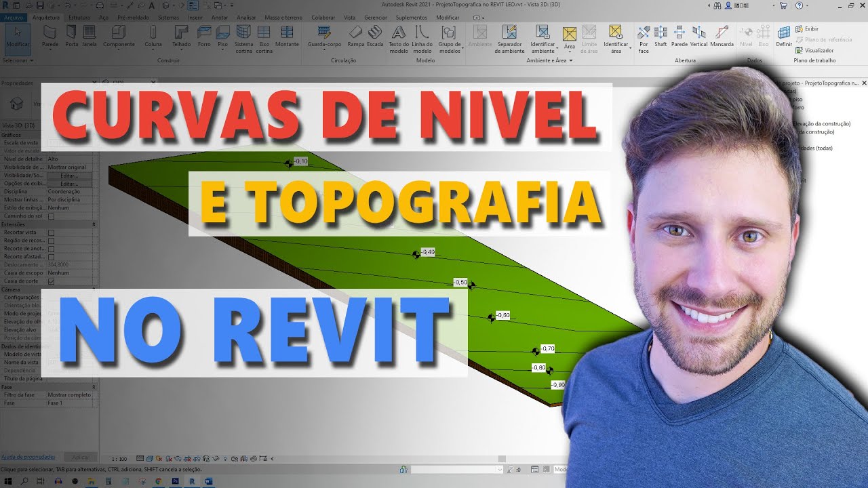Click the Print icon in quick access toolbar
This screenshot has width=868, height=488.
[x=100, y=5]
